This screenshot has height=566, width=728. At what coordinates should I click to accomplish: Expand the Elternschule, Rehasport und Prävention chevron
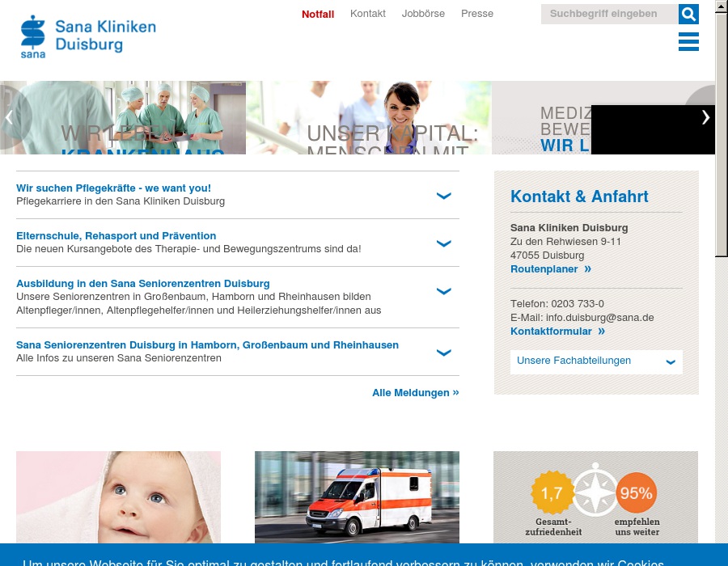(443, 243)
